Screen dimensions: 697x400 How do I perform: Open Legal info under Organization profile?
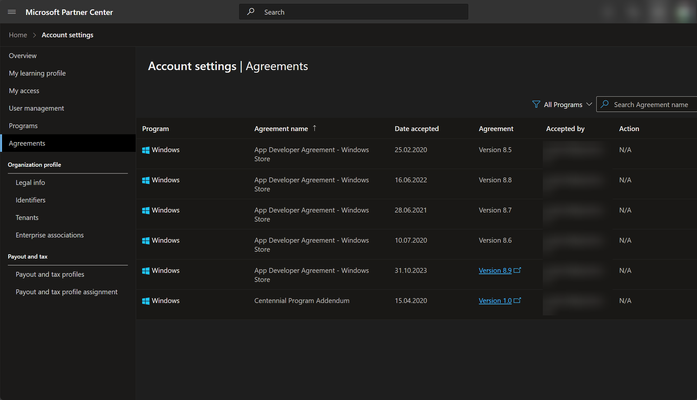30,183
